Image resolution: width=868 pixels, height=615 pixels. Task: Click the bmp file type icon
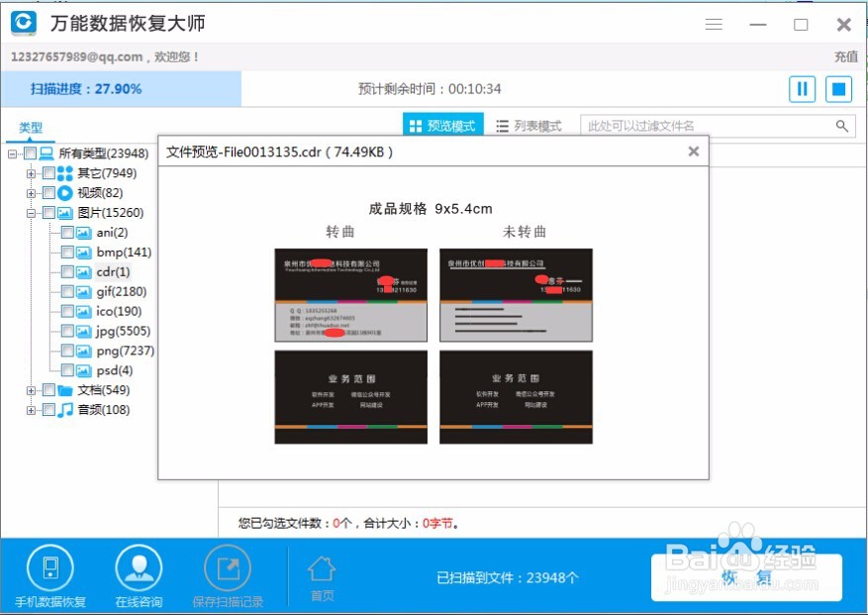pyautogui.click(x=83, y=253)
